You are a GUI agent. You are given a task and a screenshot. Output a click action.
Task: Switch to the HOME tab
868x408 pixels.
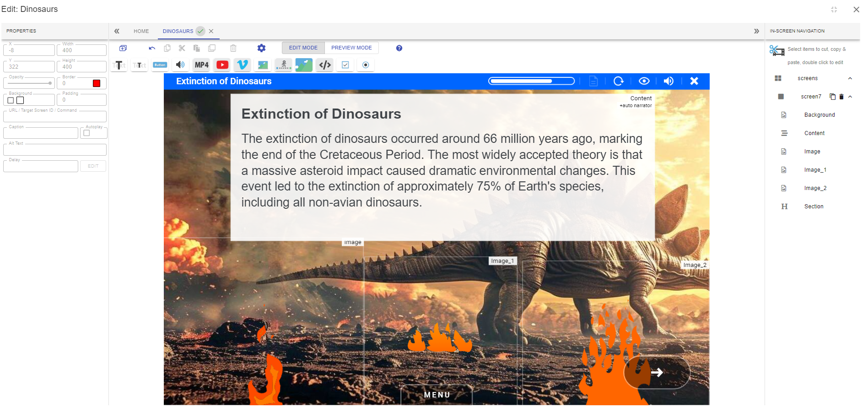141,31
